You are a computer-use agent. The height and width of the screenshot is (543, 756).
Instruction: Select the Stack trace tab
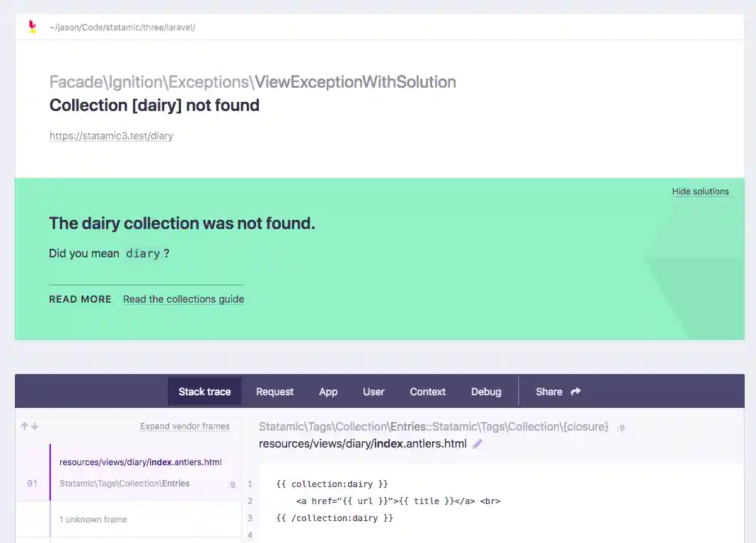point(204,391)
